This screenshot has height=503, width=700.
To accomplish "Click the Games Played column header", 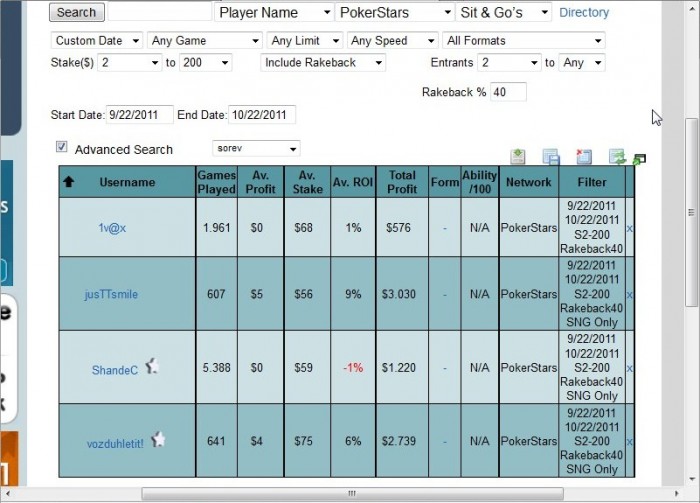I will click(217, 182).
